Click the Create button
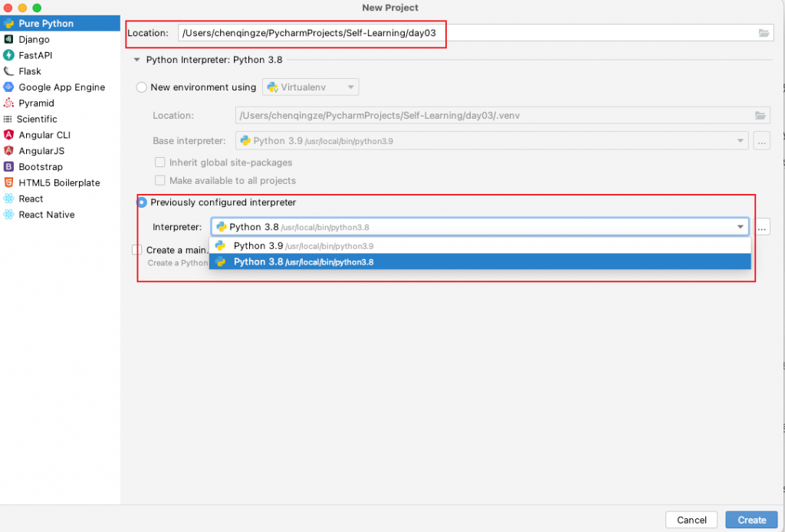 [751, 520]
